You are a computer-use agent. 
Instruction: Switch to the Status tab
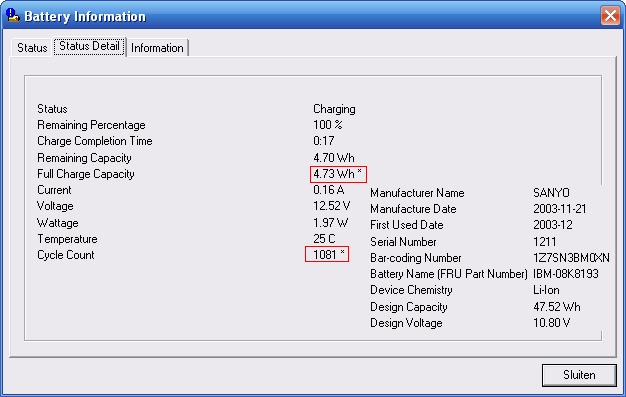(x=32, y=48)
